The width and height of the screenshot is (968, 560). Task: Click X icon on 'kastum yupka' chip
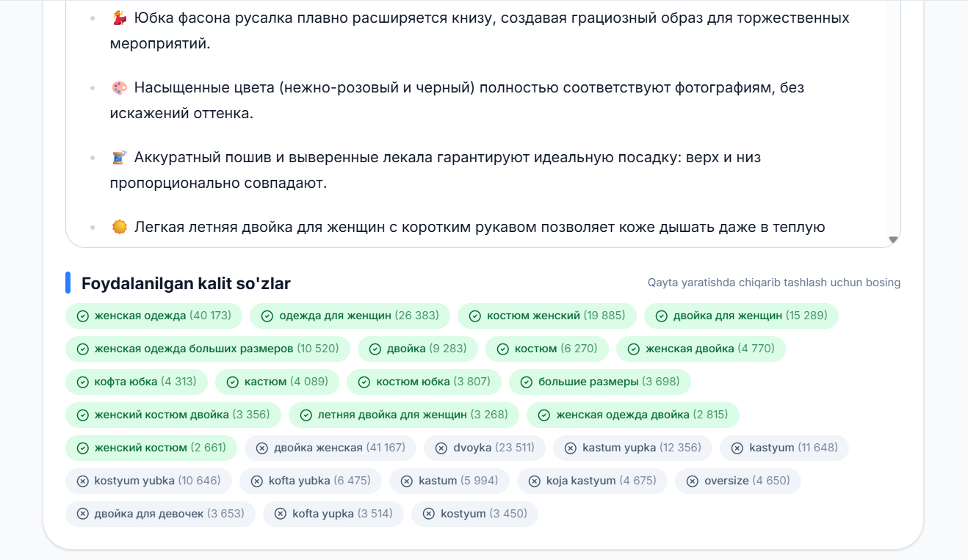571,448
